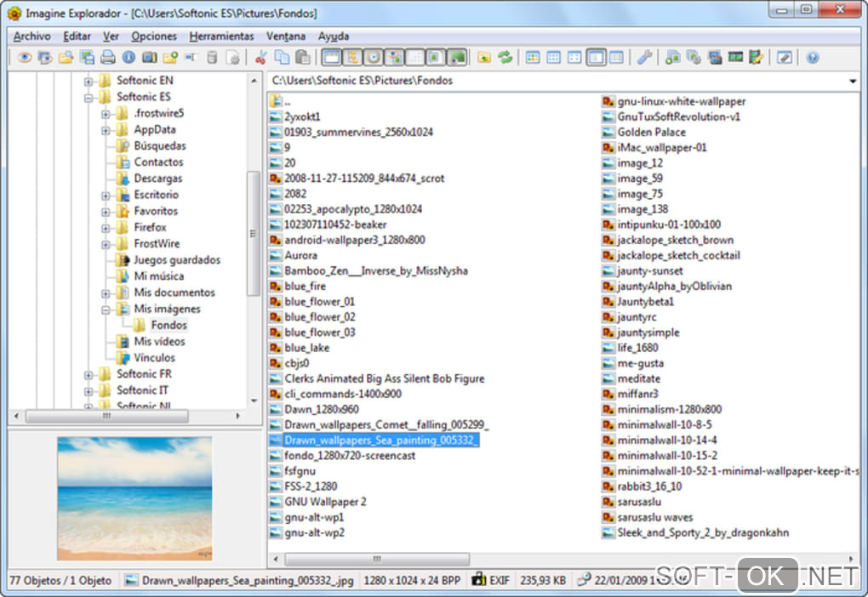Toggle the dotted-grid panel button
Viewport: 868px width, 597px height.
(x=415, y=58)
